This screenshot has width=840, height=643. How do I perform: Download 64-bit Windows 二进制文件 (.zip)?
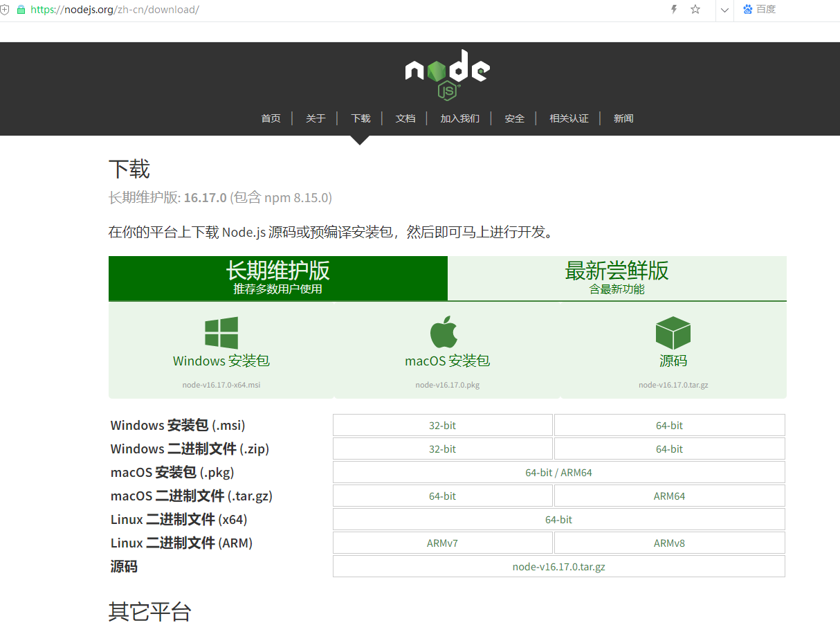[x=670, y=449]
